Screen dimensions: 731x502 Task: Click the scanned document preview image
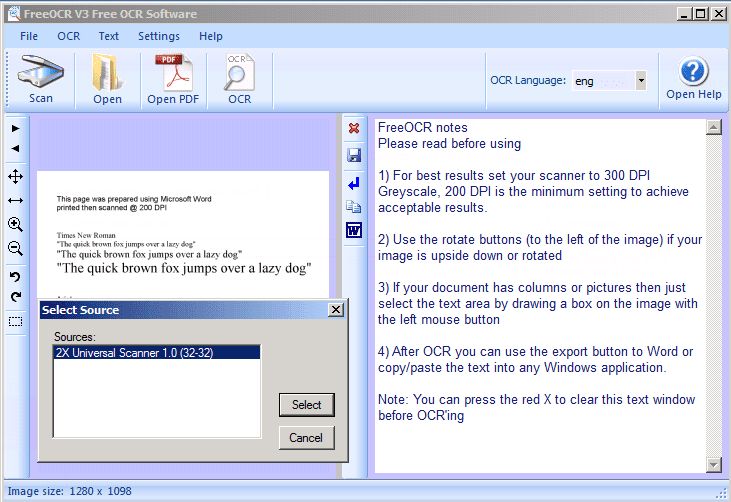click(x=183, y=234)
